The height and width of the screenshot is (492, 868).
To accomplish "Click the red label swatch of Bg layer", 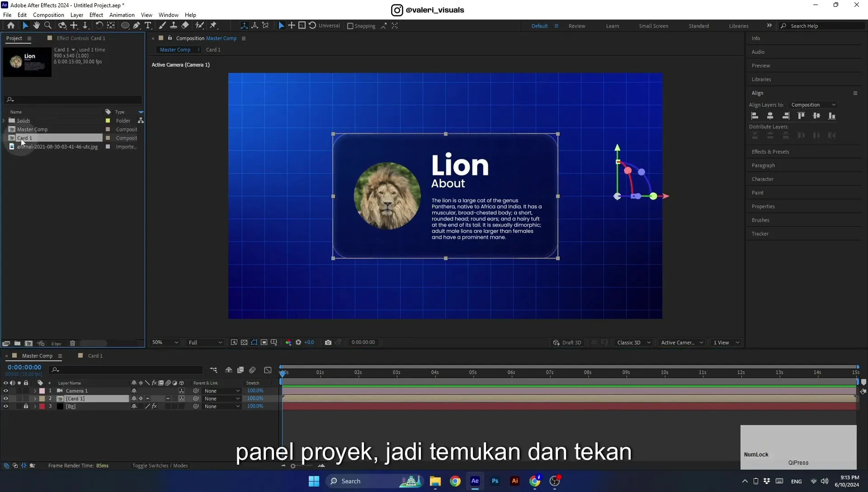I will (42, 407).
